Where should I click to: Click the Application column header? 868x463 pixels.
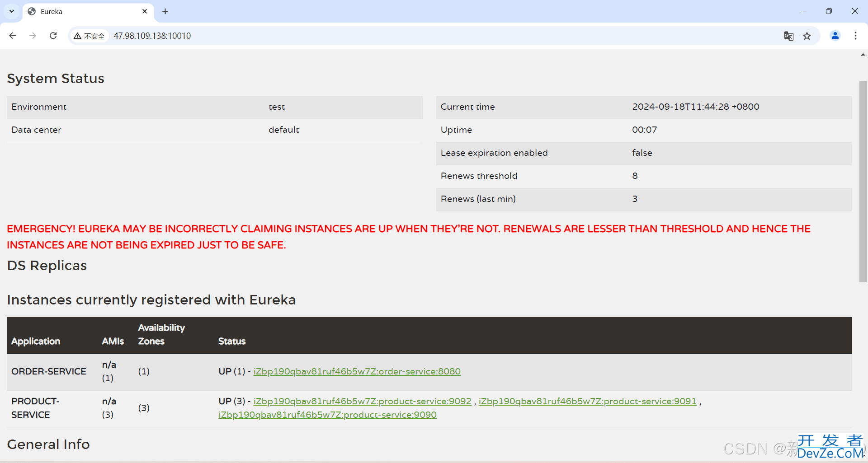tap(36, 341)
